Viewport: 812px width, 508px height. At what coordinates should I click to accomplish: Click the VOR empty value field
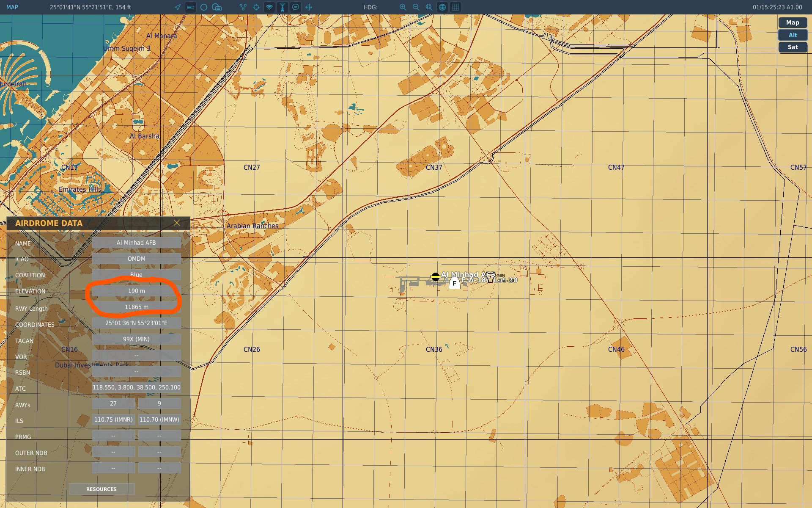point(136,355)
